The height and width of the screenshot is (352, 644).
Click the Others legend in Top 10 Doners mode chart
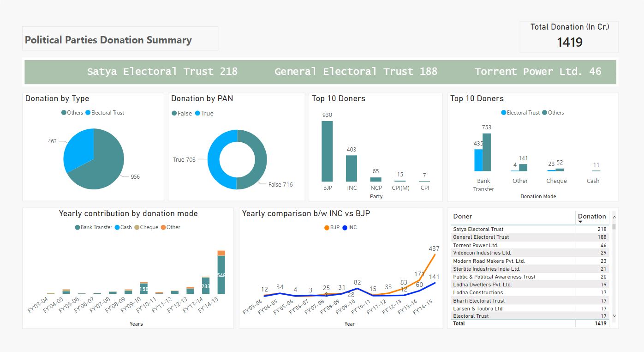click(553, 113)
